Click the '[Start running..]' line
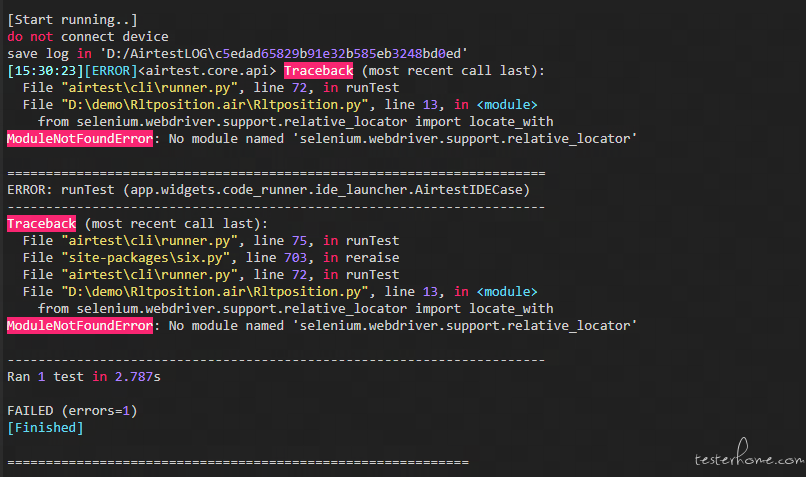Screen dimensions: 806x477 pos(72,20)
